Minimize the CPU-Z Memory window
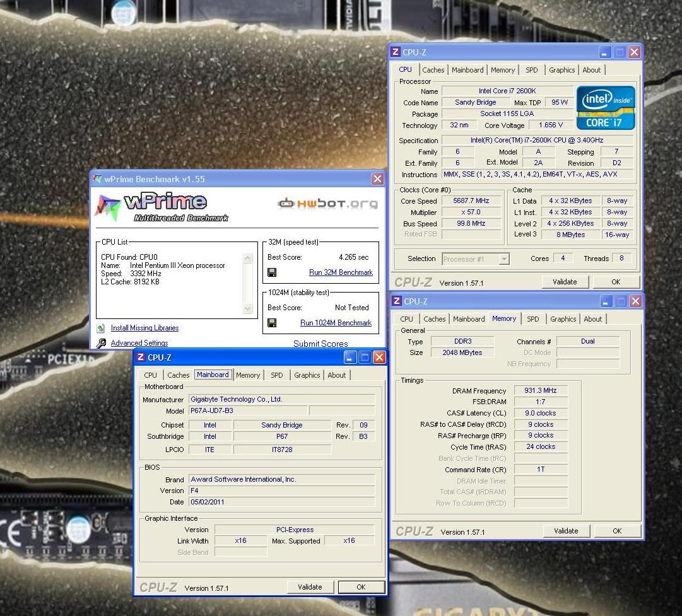 pos(606,301)
